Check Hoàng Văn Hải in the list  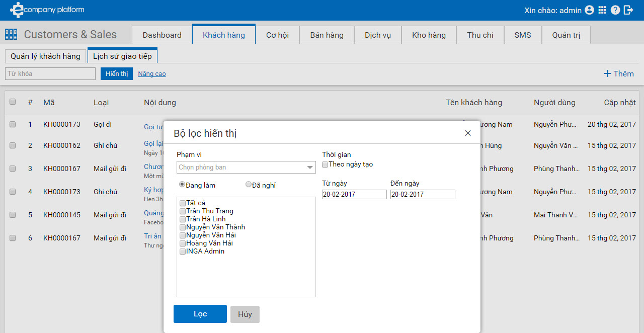pos(183,243)
